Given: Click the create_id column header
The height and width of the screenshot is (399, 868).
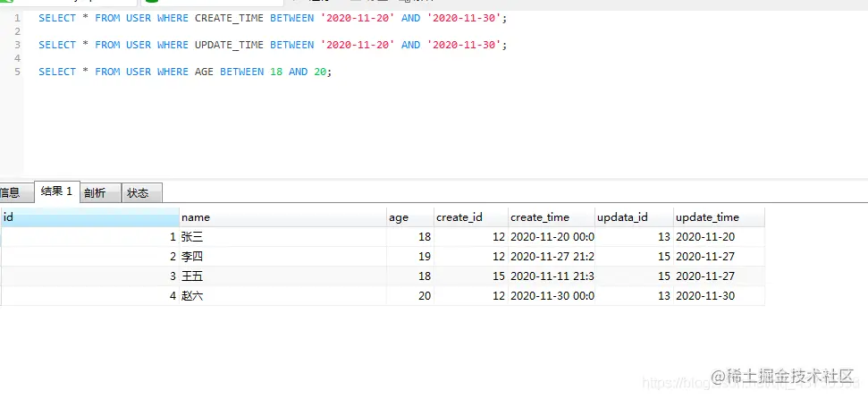Looking at the screenshot, I should point(471,217).
